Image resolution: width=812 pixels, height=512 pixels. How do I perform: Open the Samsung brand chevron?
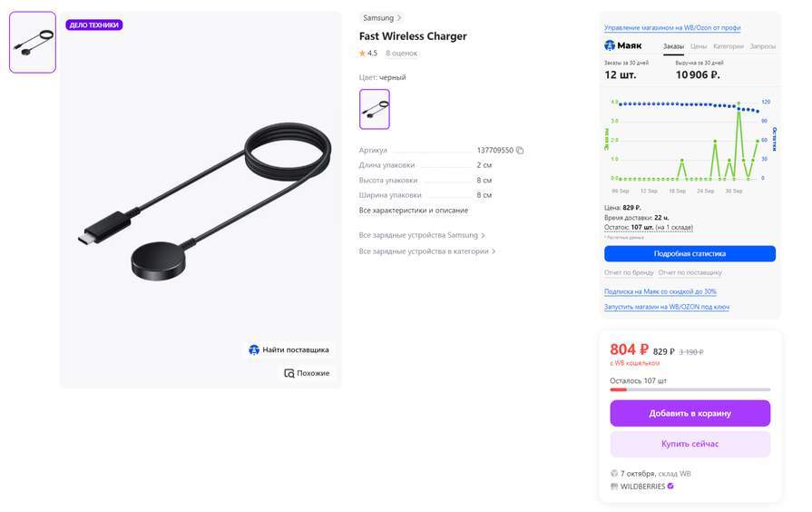399,17
